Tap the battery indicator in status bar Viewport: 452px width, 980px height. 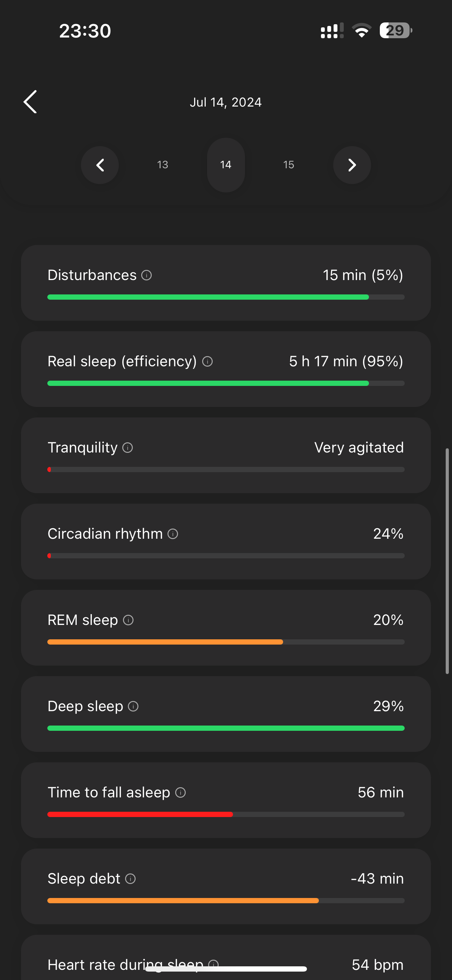tap(396, 30)
